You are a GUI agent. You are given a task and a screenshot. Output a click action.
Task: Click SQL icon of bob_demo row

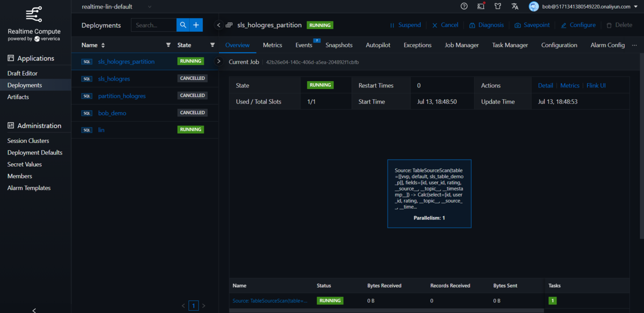click(x=87, y=113)
